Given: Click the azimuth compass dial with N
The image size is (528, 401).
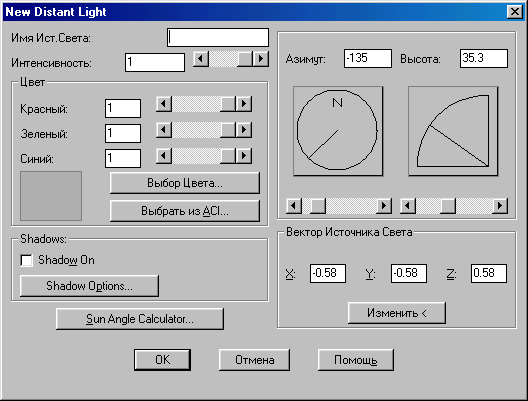Looking at the screenshot, I should pyautogui.click(x=338, y=131).
